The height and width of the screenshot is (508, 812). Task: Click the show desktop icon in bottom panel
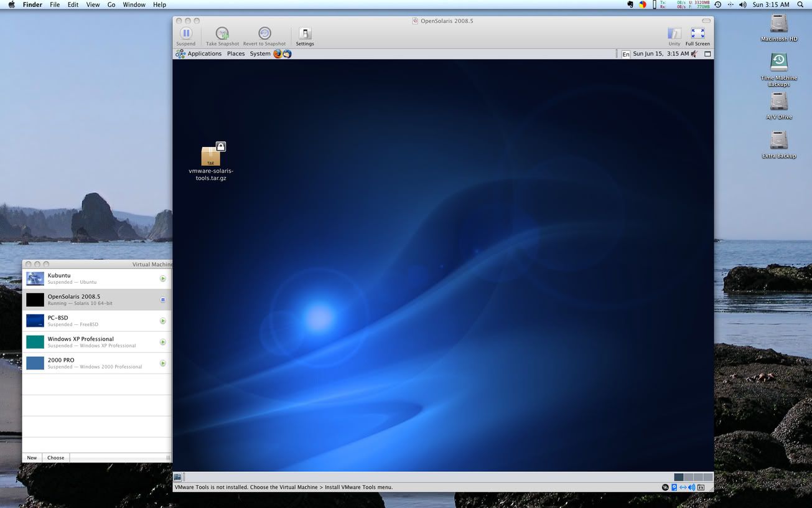point(178,477)
